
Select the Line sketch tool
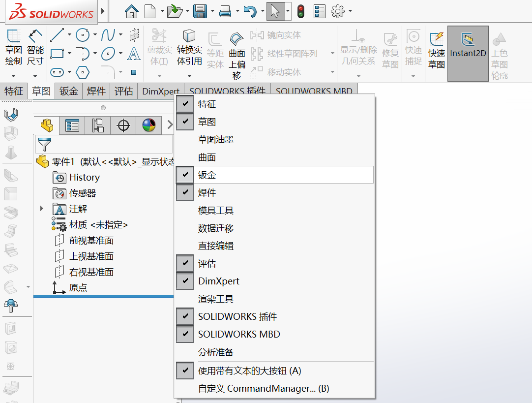pyautogui.click(x=57, y=35)
